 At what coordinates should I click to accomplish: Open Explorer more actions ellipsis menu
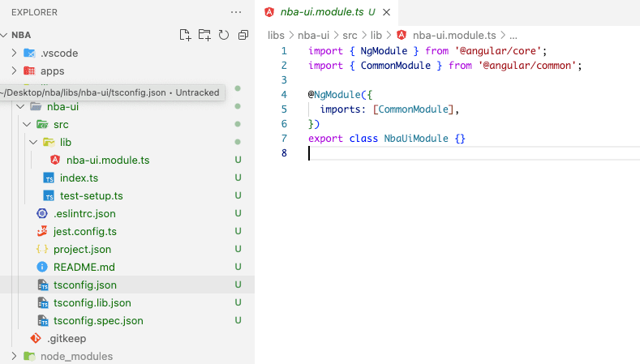coord(236,12)
